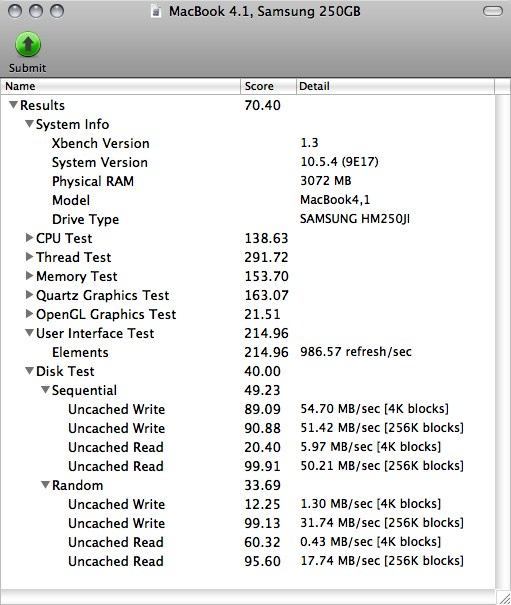Expand the Memory Test row
Image resolution: width=511 pixels, height=605 pixels.
29,275
